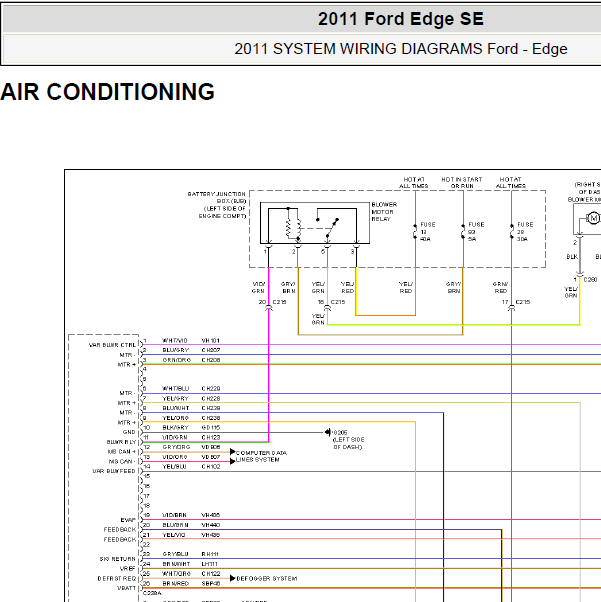The image size is (601, 602).
Task: Click the "VIO/ORG" wire color text
Action: pyautogui.click(x=175, y=457)
